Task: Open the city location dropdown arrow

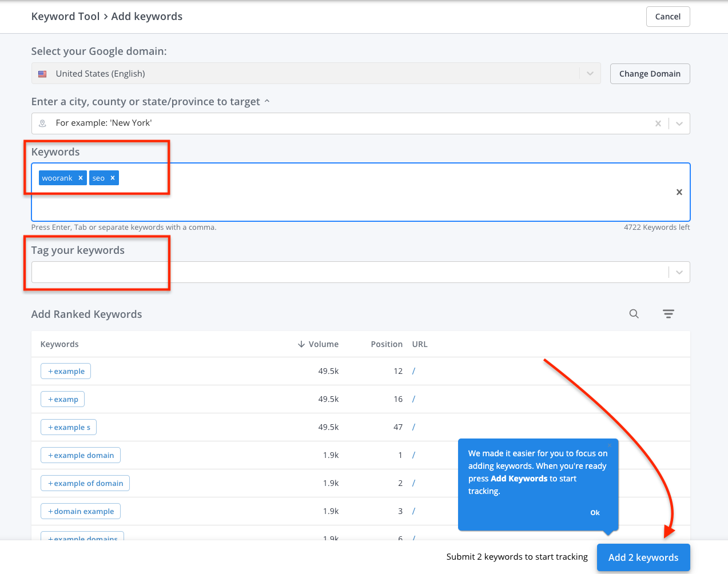Action: 679,123
